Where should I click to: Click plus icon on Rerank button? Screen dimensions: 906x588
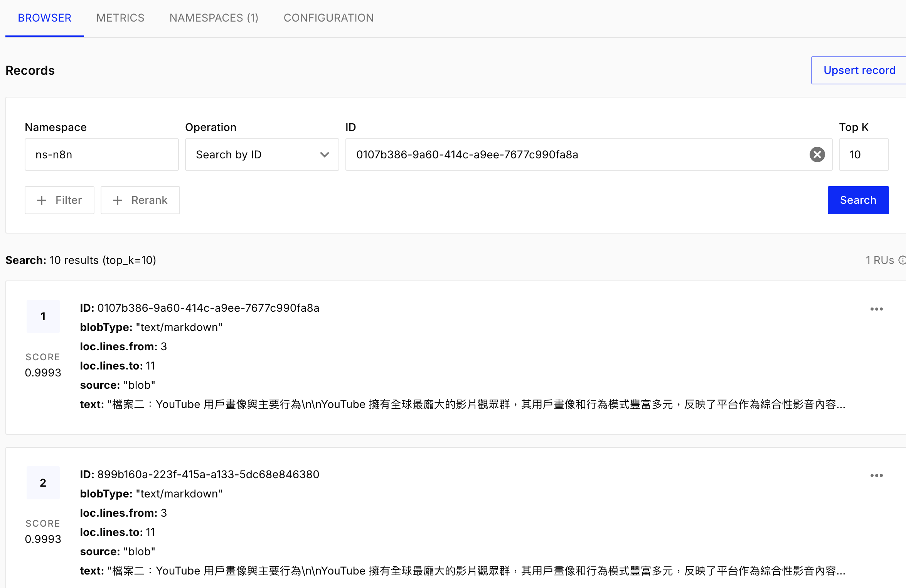[118, 200]
